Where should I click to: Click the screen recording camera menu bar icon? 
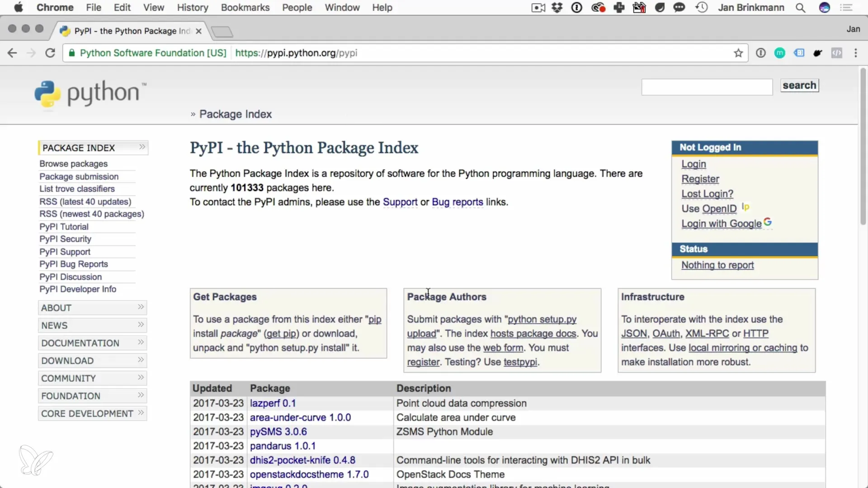click(538, 8)
